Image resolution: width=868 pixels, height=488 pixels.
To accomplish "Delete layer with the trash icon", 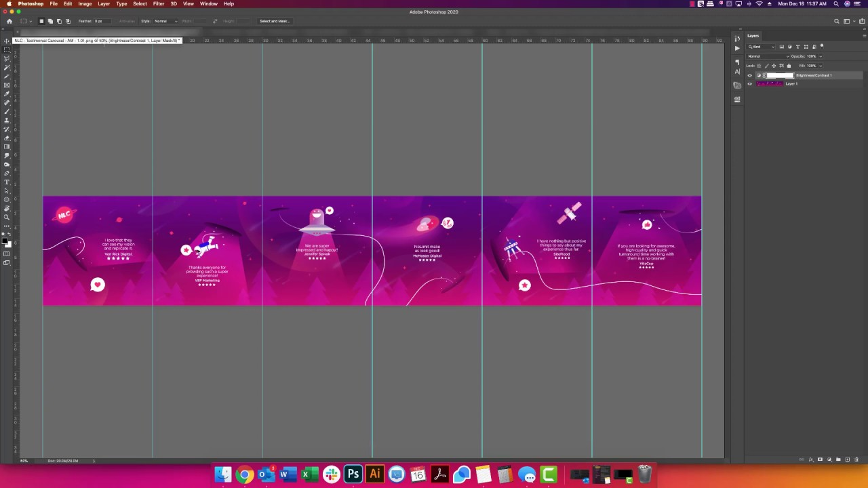I will 856,460.
